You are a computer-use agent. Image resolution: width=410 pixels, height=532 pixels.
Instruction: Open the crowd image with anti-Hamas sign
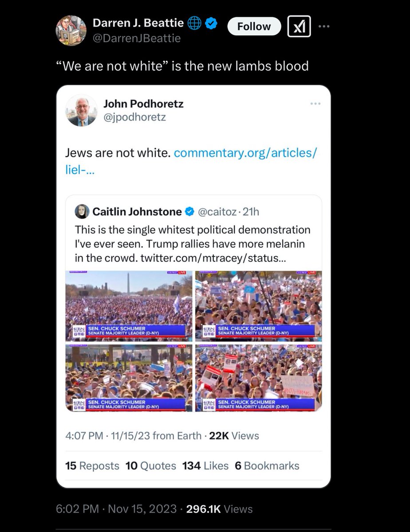[258, 377]
